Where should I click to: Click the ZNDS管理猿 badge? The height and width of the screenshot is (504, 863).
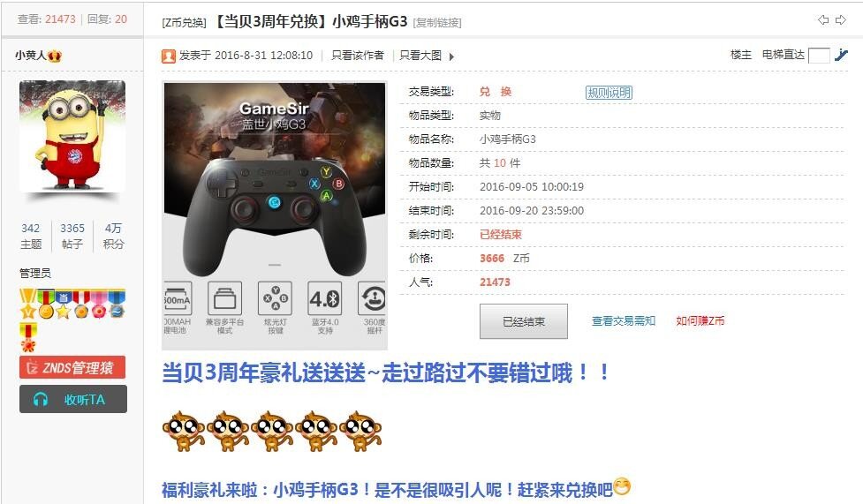(72, 367)
